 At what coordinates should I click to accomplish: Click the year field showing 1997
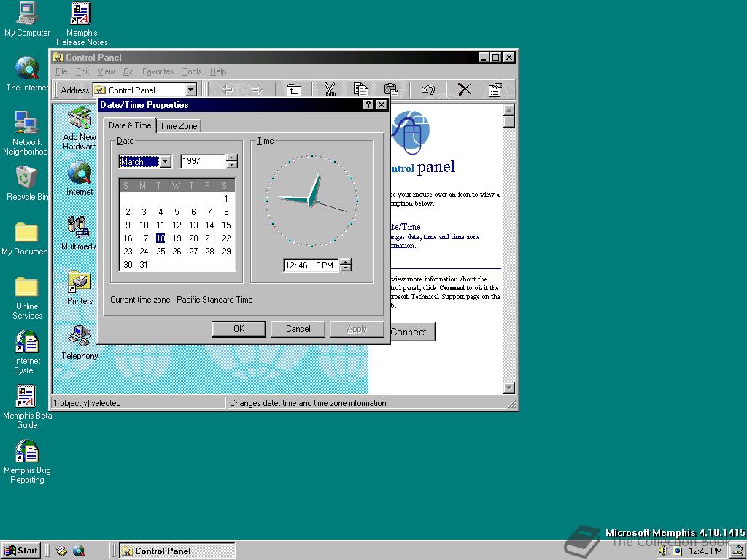point(203,161)
